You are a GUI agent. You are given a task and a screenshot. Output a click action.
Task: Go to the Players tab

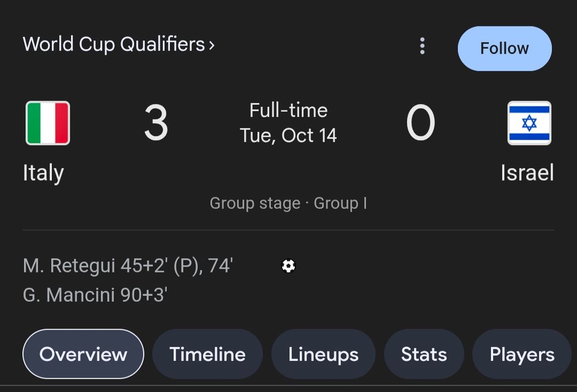coord(522,354)
